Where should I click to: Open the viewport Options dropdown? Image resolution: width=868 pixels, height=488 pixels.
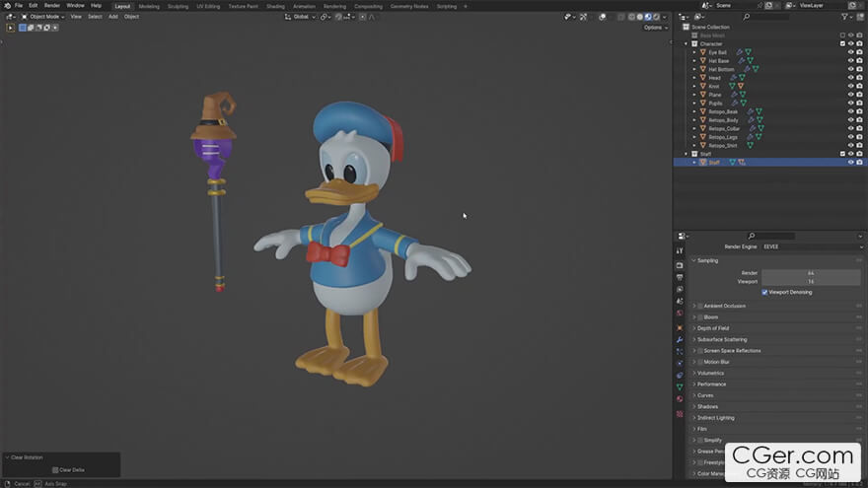click(x=655, y=28)
